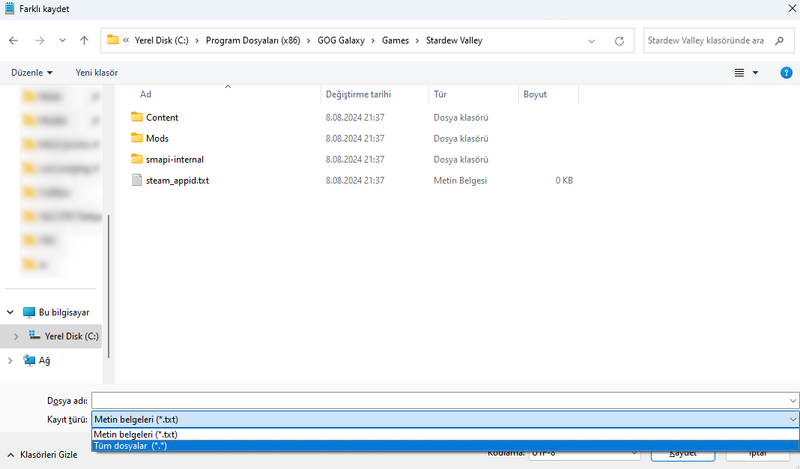Viewport: 800px width, 469px height.
Task: Change view layout icon
Action: 739,73
